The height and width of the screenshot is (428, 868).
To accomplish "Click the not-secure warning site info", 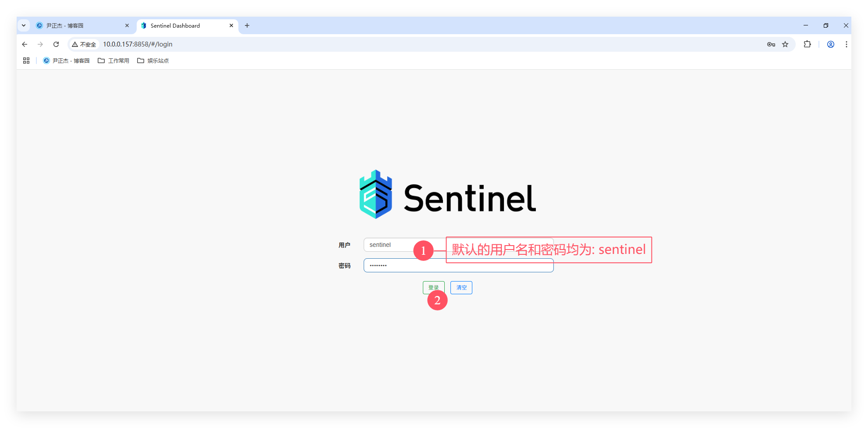I will click(x=84, y=44).
